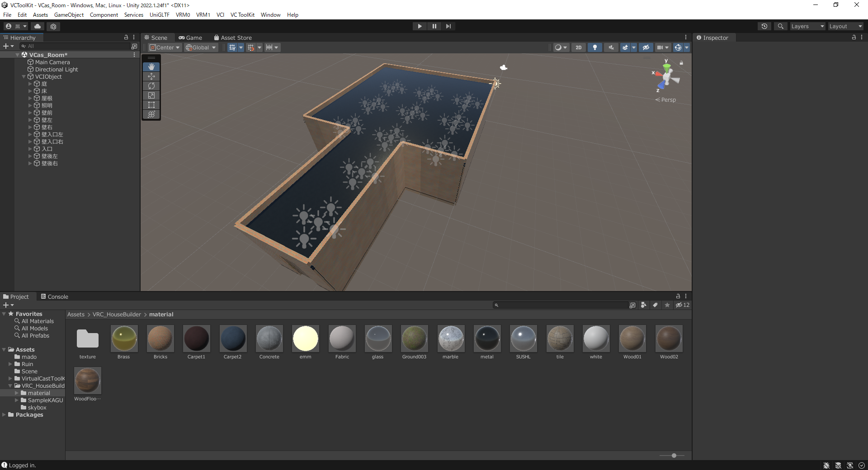Open the draw mode shading dropdown
The image size is (868, 470).
(561, 47)
